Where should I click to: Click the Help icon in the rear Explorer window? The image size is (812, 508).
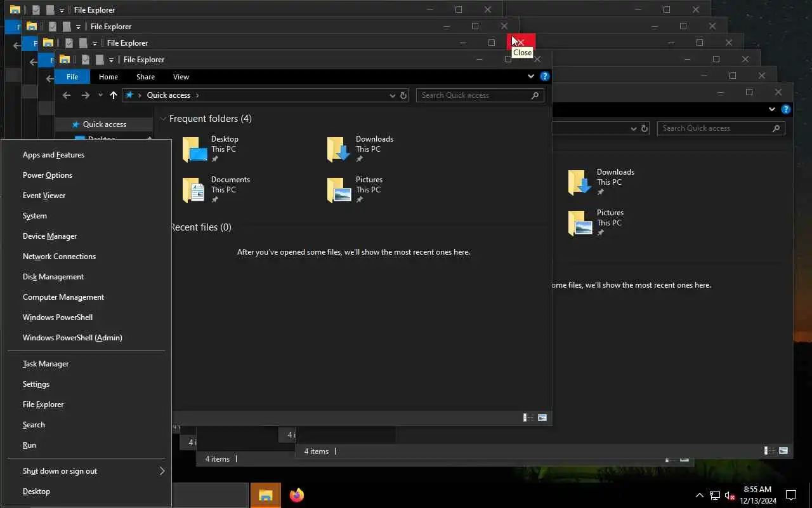[786, 109]
